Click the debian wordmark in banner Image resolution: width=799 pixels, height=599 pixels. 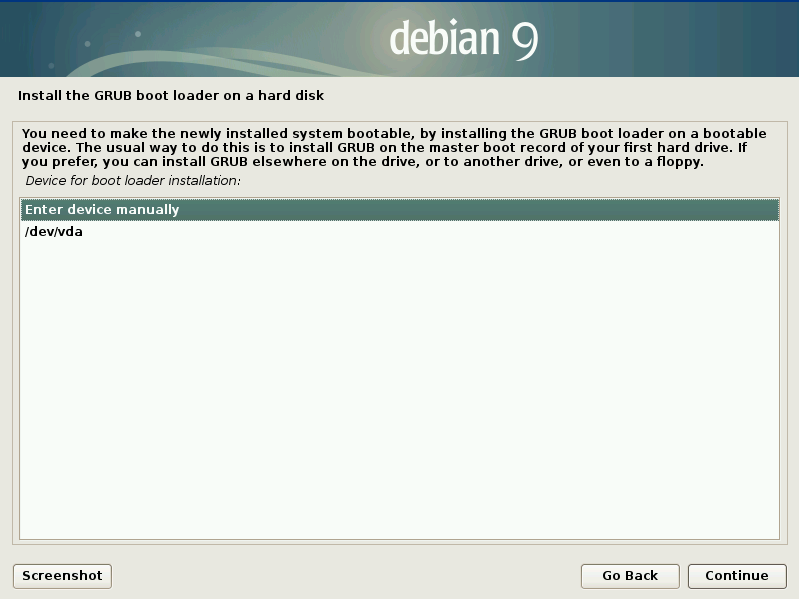tap(444, 40)
